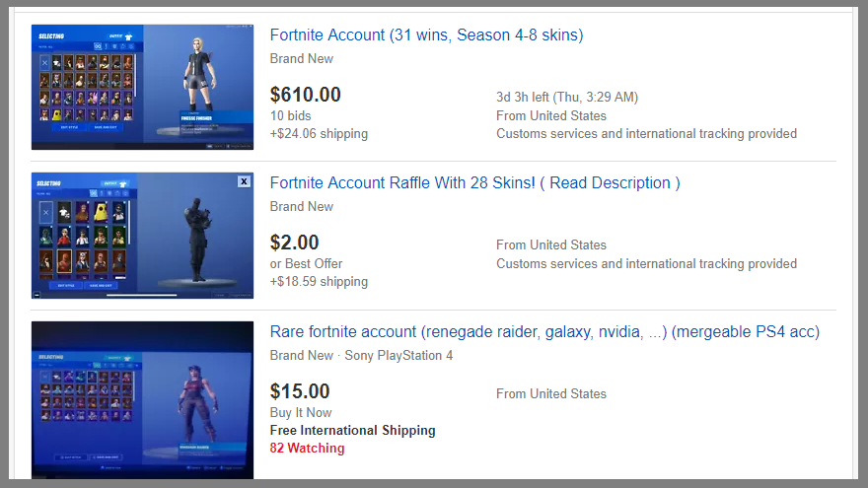
Task: Open the Rare fortnite account listing title
Action: click(544, 332)
